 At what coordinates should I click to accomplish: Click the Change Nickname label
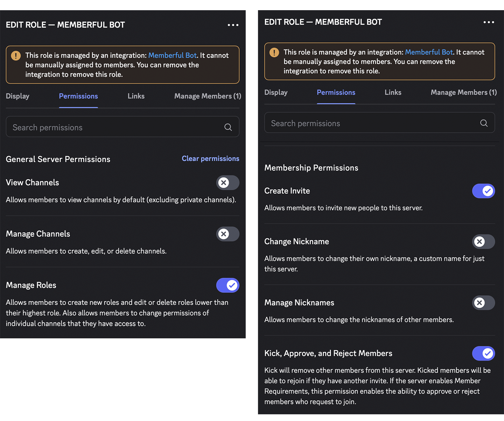point(296,242)
